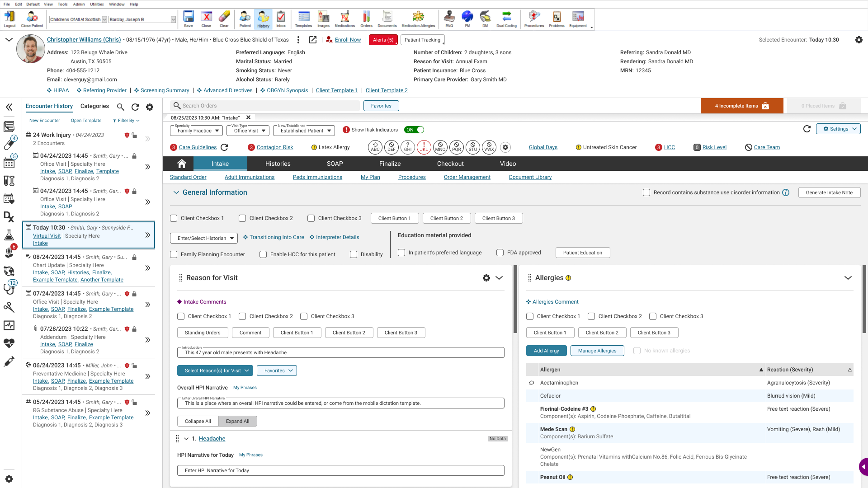Click the JKL risk indicator icon
The height and width of the screenshot is (488, 868).
pos(424,147)
